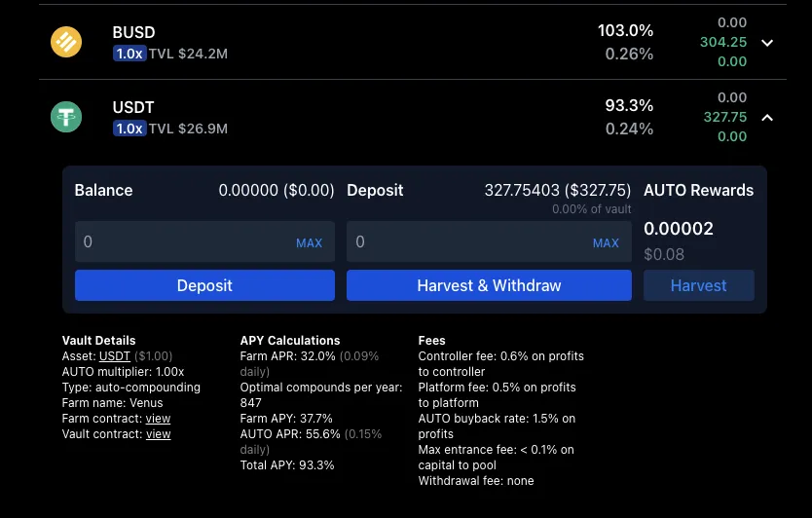
Task: Click the 0.00002 rewards amount
Action: point(679,229)
